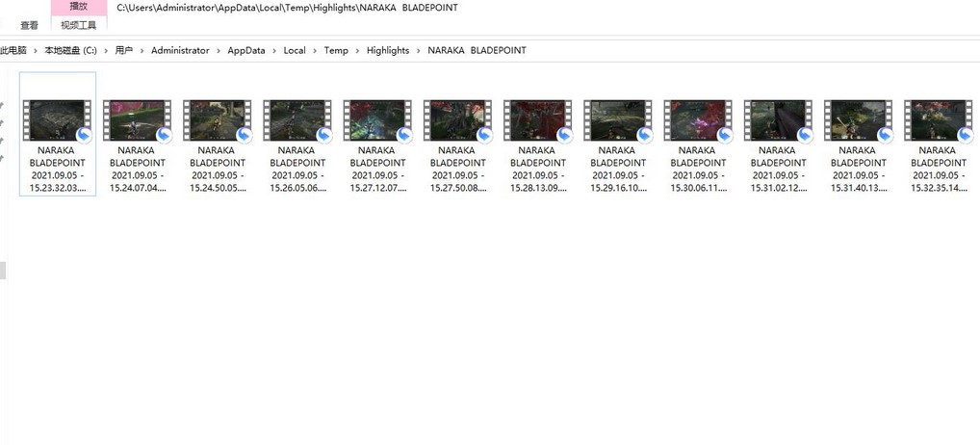Viewport: 980px width, 445px height.
Task: Select the video icon for 15.28.13.09 clip
Action: (537, 120)
